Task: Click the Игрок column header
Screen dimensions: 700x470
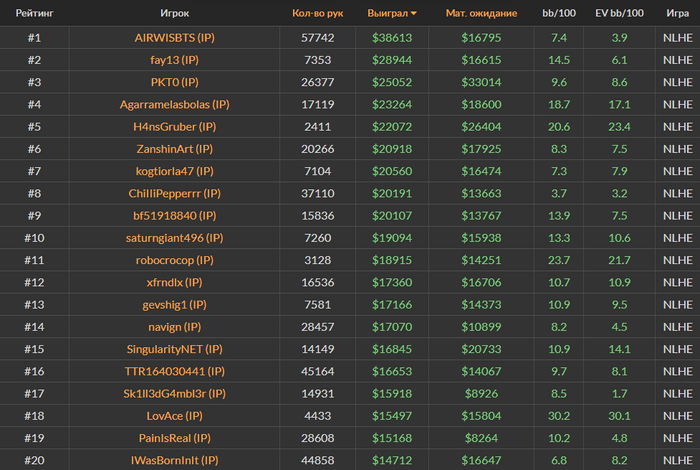Action: pyautogui.click(x=175, y=13)
